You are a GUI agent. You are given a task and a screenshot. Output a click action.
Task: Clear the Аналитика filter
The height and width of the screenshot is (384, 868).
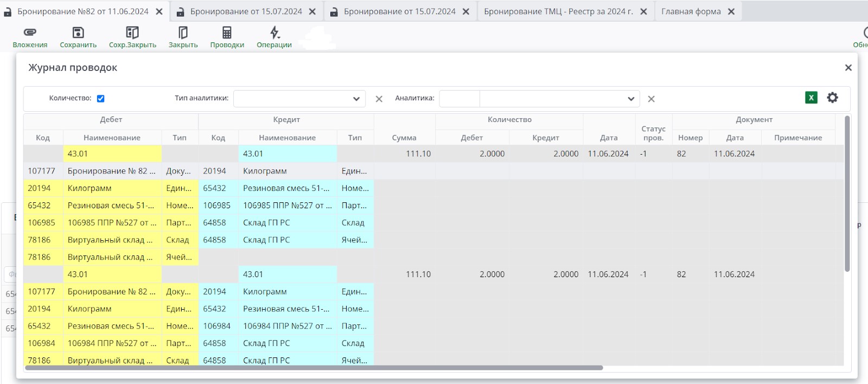click(651, 99)
